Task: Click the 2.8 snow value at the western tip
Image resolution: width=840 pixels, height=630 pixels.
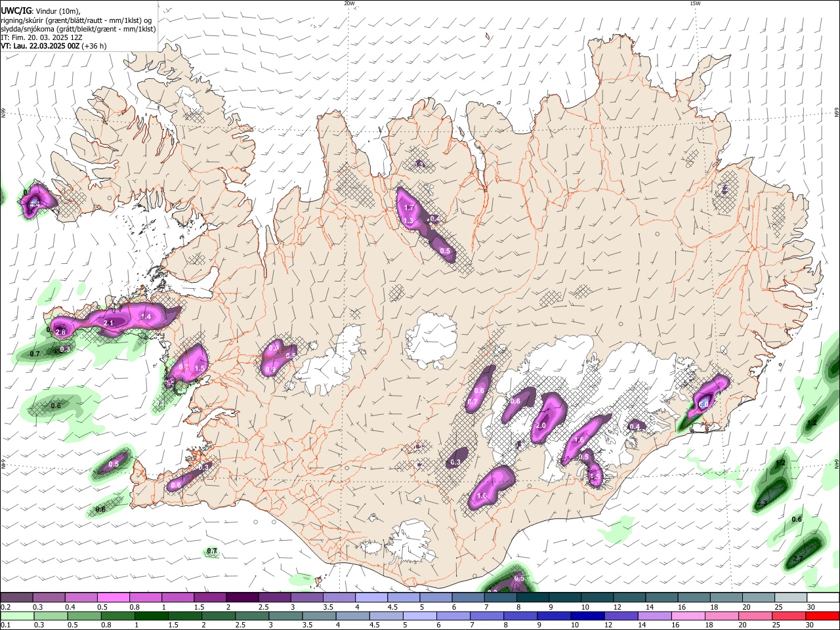Action: (61, 333)
